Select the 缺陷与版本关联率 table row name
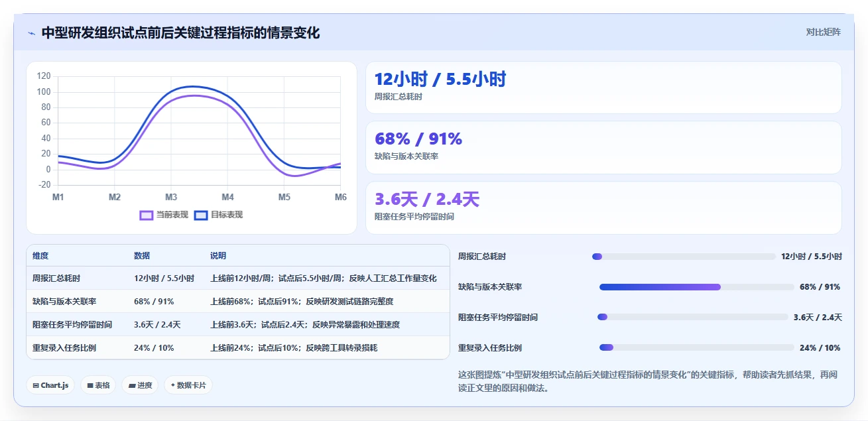Screen dimensions: 868x421 click(x=64, y=302)
